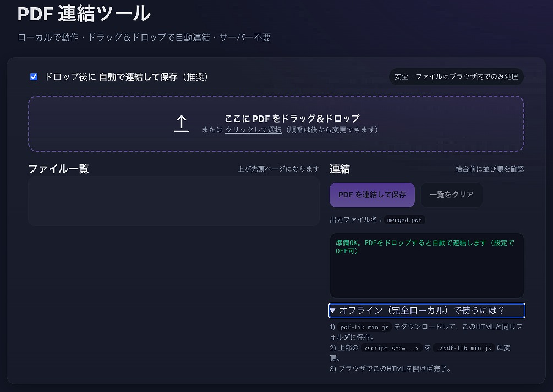Click the ファイル一覧 heading
This screenshot has width=553, height=392.
click(x=58, y=169)
